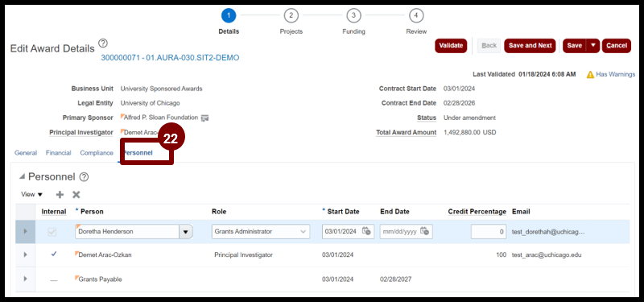
Task: Click the Email column header
Action: [521, 212]
